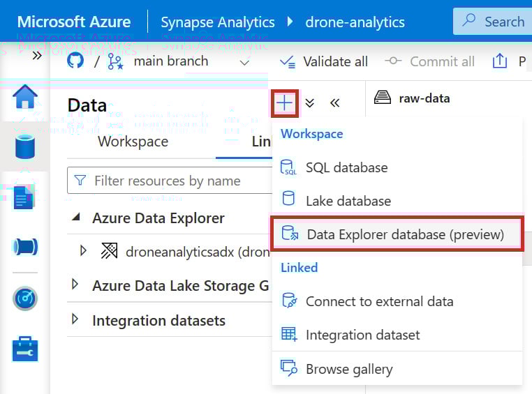The width and height of the screenshot is (532, 394).
Task: Select the droneanalyticsadx pool item
Action: point(198,252)
